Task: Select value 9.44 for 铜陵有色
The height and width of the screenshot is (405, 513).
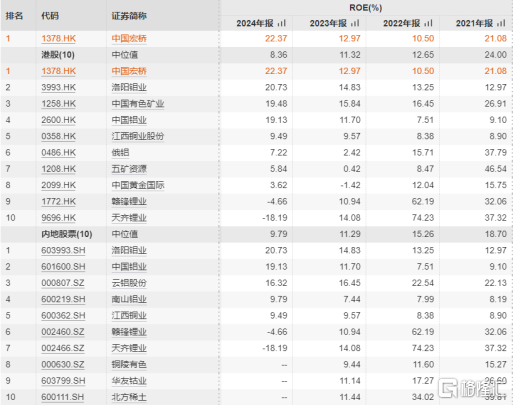Action: (x=352, y=365)
